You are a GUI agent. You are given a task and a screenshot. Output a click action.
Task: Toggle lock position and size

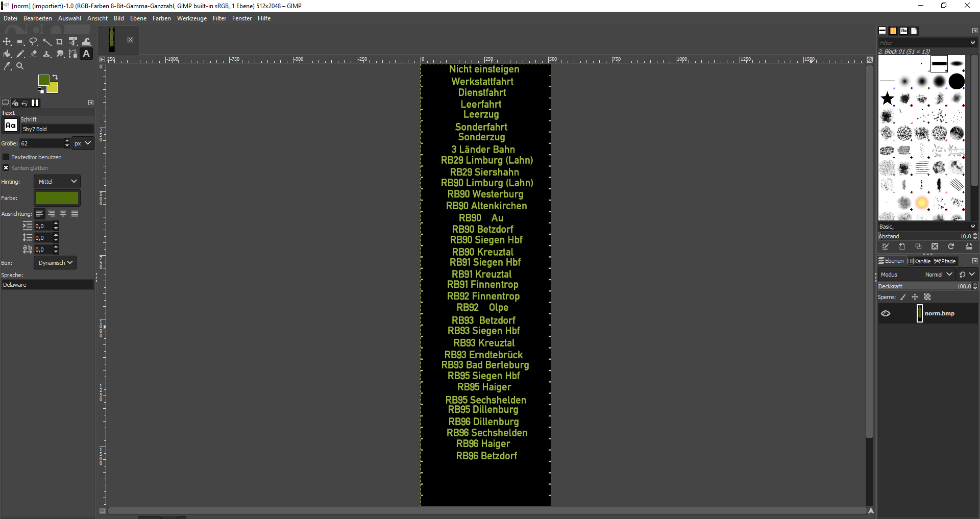pos(915,297)
